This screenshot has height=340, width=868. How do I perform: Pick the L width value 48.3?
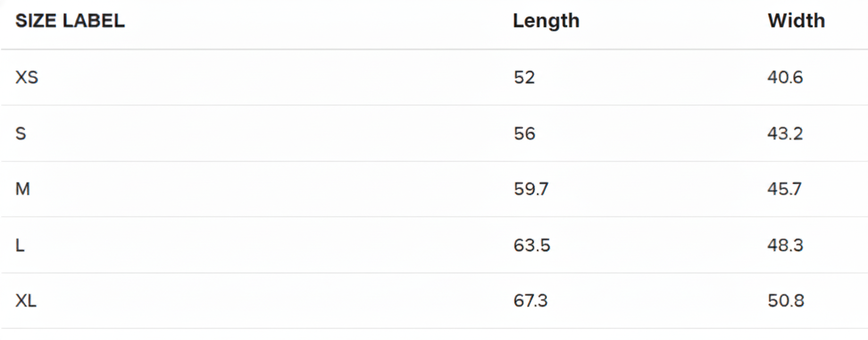[784, 245]
